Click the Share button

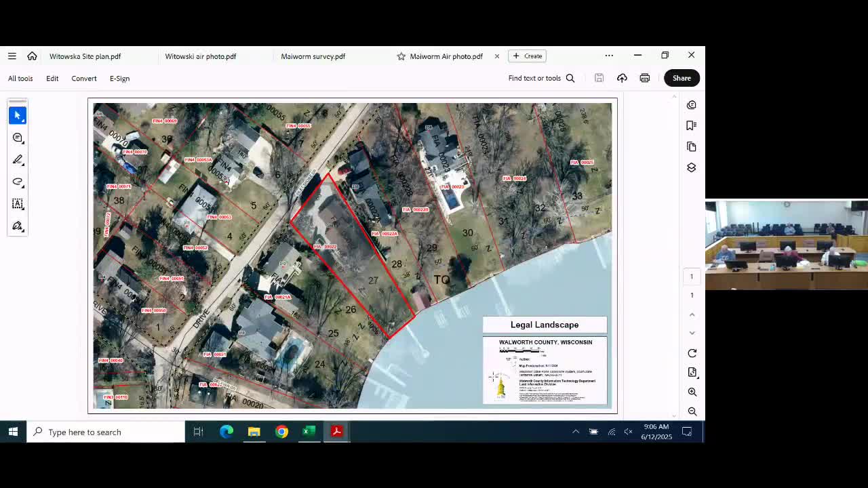point(682,78)
